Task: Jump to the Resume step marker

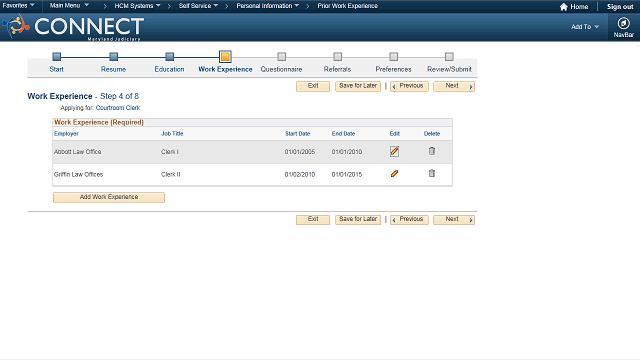Action: 113,56
